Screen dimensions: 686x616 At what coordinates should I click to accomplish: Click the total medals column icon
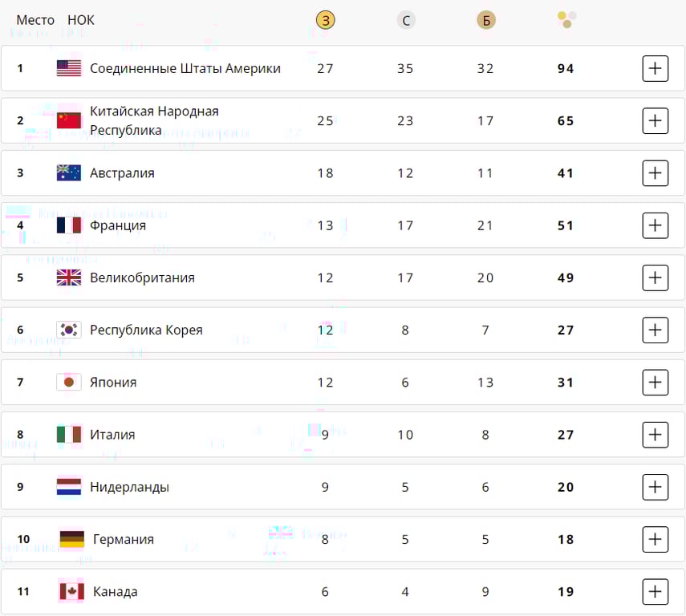[566, 20]
